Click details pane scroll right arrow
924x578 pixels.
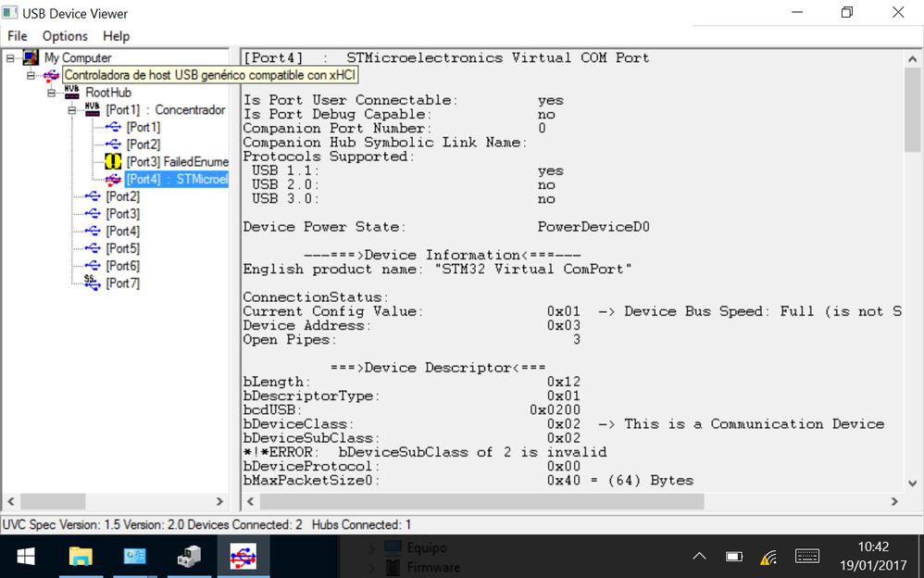[894, 501]
